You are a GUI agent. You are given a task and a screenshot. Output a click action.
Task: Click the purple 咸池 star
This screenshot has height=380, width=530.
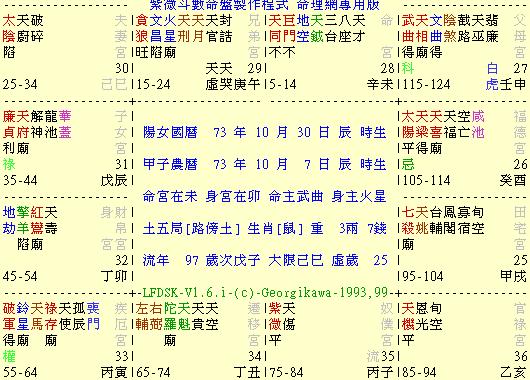(x=478, y=124)
